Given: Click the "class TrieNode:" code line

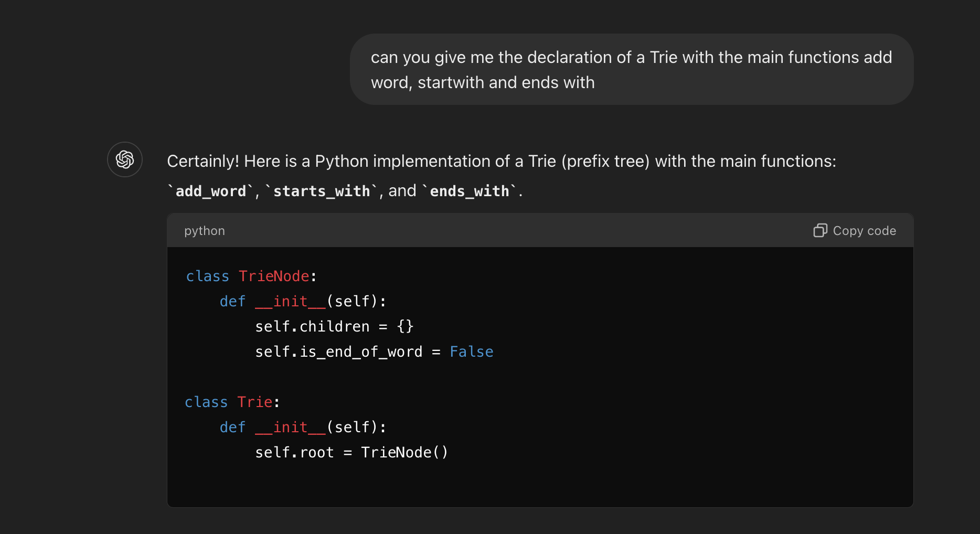Looking at the screenshot, I should click(x=251, y=276).
